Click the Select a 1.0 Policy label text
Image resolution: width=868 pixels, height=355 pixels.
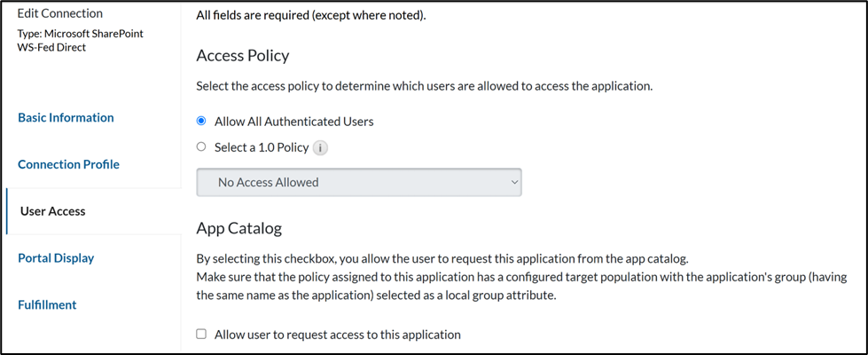click(262, 147)
